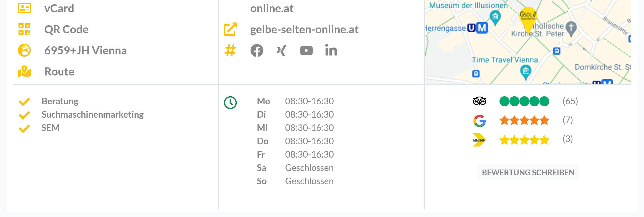Open gelbe-seiten-online.at website link
Screen dimensions: 644x217
(304, 29)
